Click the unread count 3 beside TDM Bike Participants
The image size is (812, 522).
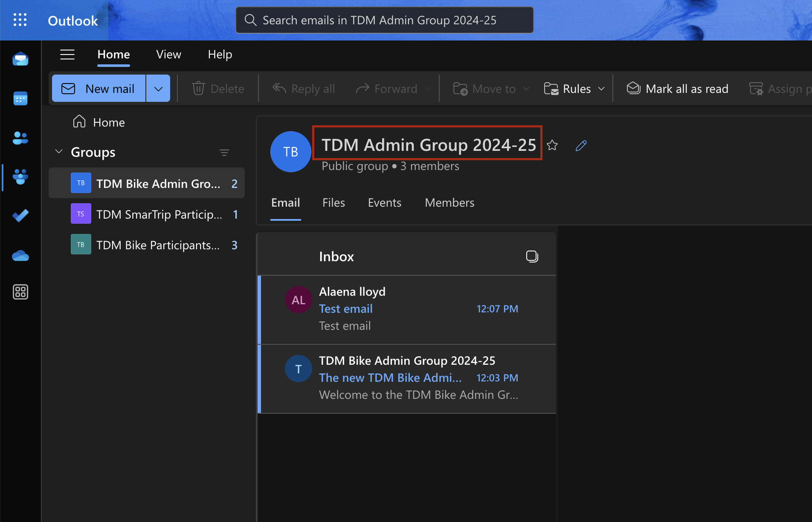(x=235, y=245)
